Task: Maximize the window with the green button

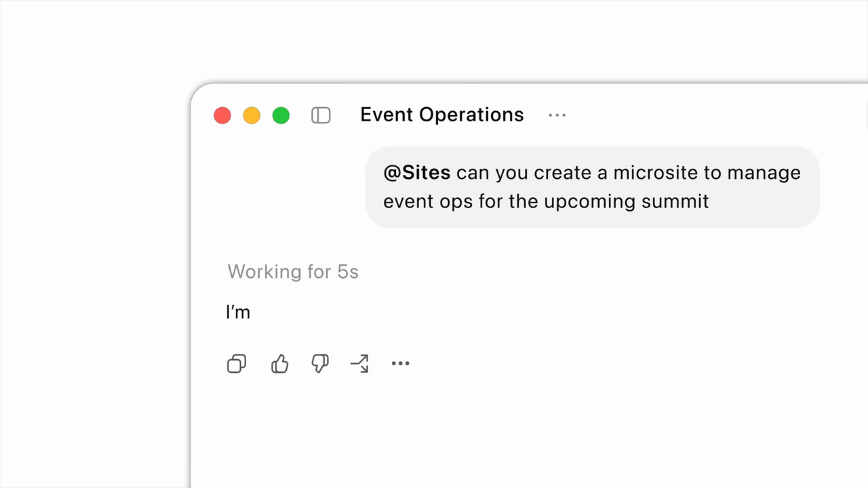Action: [x=281, y=115]
